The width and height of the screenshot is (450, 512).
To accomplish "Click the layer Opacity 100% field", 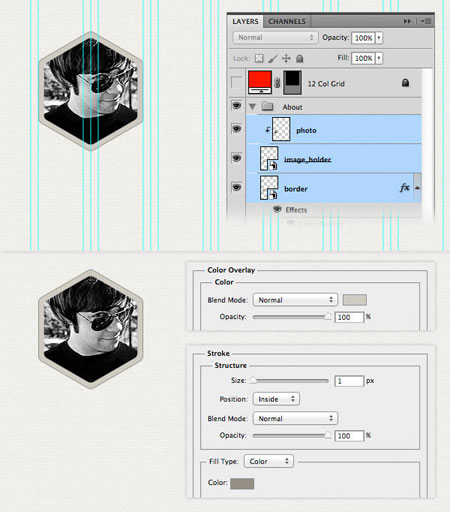I will [x=363, y=38].
